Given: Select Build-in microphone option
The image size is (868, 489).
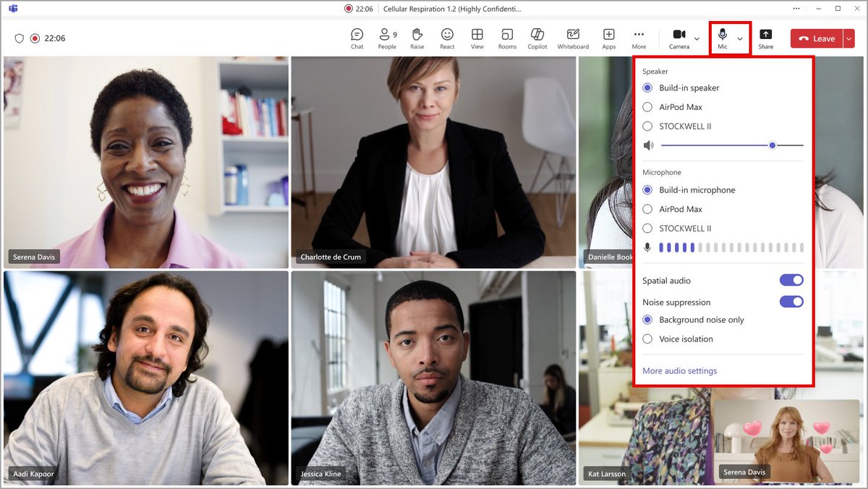Looking at the screenshot, I should pyautogui.click(x=689, y=190).
